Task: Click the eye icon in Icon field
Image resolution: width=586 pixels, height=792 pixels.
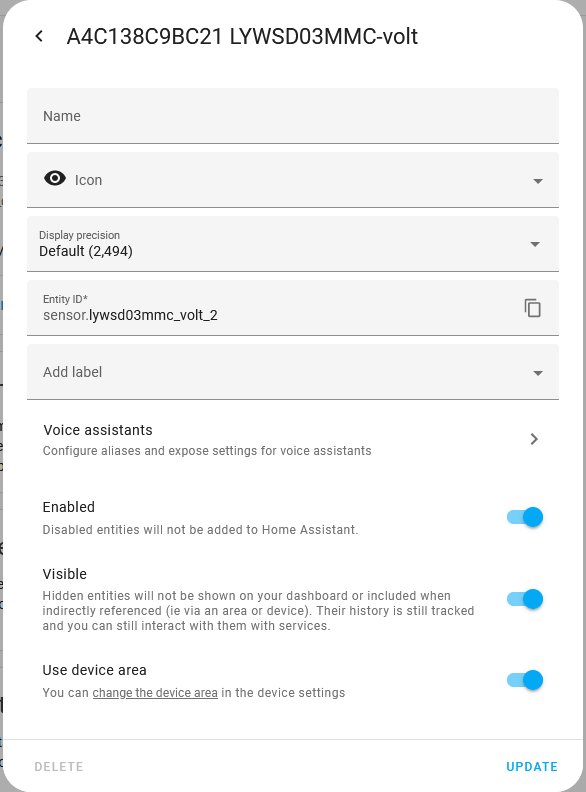Action: coord(55,178)
